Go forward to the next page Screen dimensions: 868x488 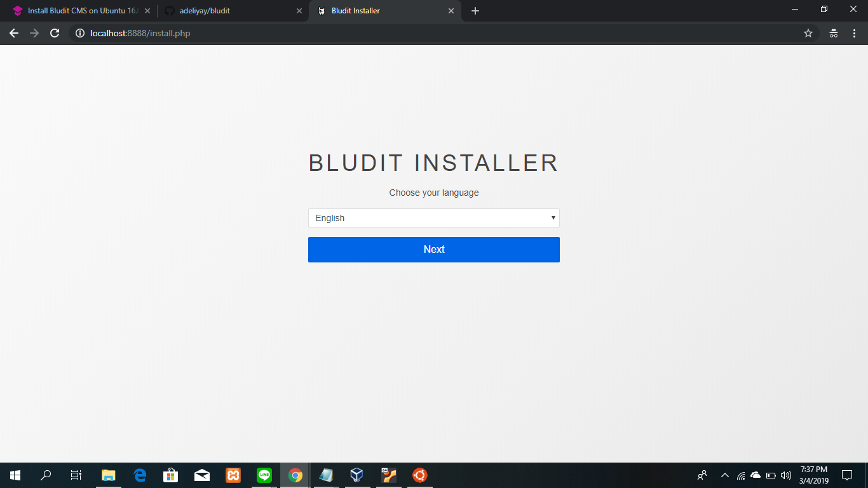click(x=34, y=33)
